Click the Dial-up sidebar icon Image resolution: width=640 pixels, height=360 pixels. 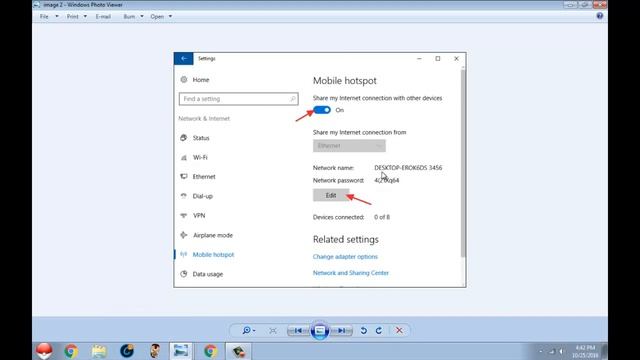pos(184,196)
